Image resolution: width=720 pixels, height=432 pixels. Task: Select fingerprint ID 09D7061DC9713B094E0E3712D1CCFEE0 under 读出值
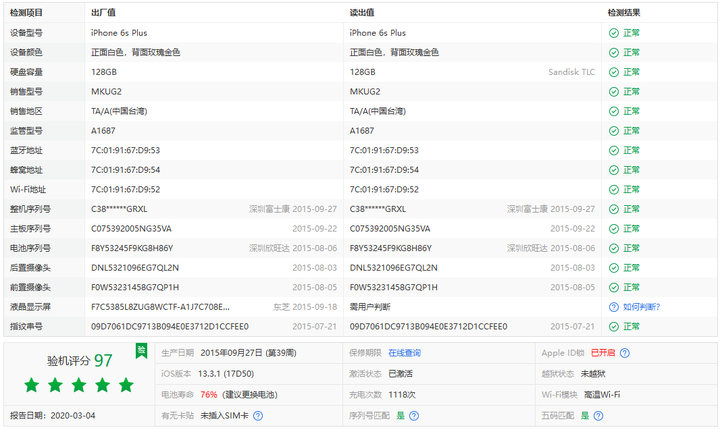point(428,326)
